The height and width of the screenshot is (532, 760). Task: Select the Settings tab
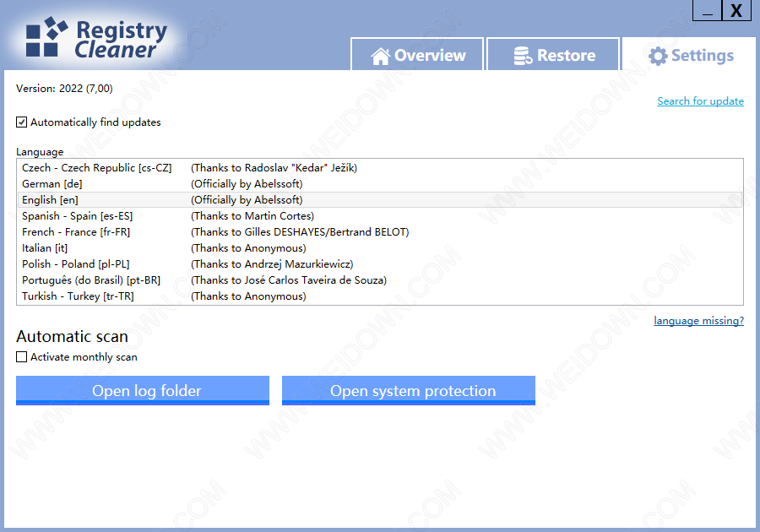[x=689, y=54]
